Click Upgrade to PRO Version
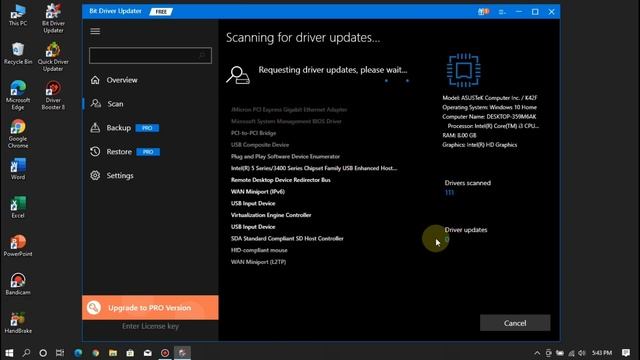 pyautogui.click(x=150, y=307)
